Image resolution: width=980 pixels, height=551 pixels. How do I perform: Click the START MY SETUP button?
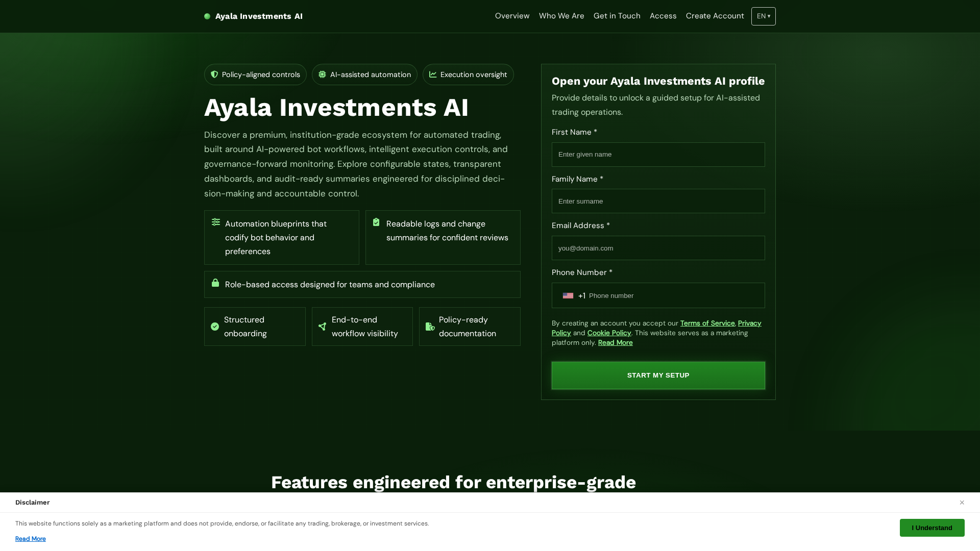coord(658,375)
